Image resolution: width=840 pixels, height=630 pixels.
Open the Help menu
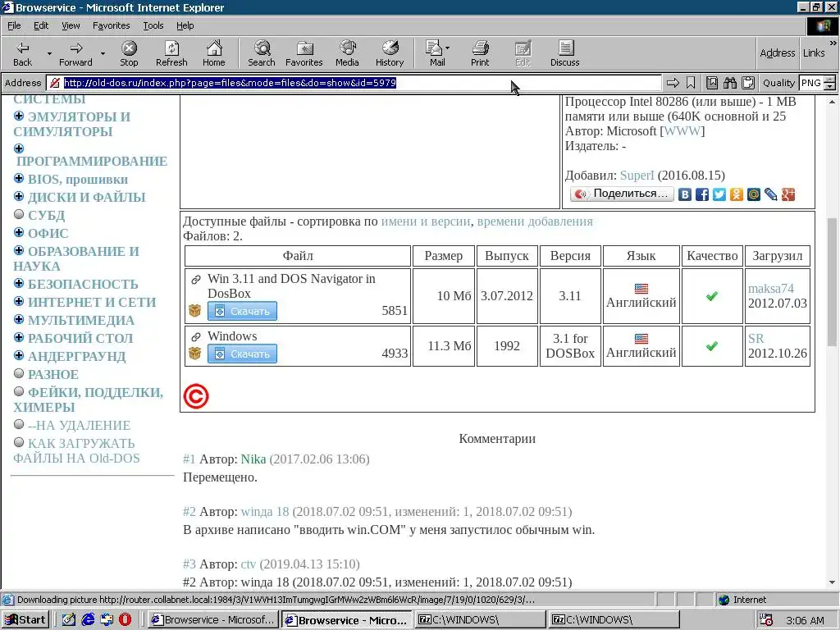pos(185,25)
